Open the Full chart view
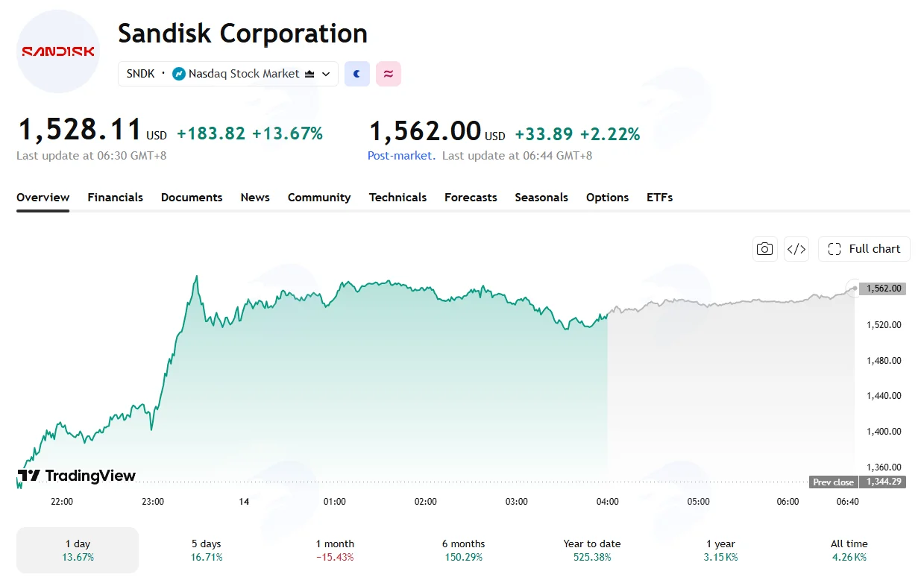The image size is (924, 586). [x=864, y=249]
